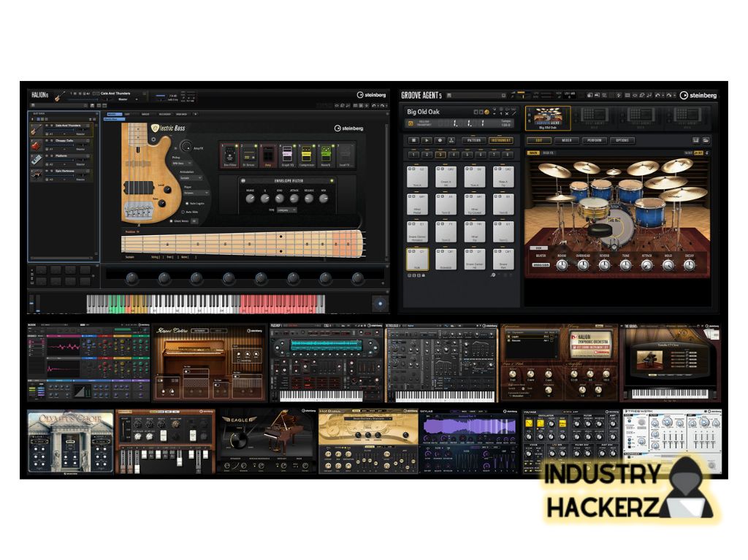Viewport: 748px width, 560px height.
Task: Click the Tone knob on bass body
Action: [162, 204]
